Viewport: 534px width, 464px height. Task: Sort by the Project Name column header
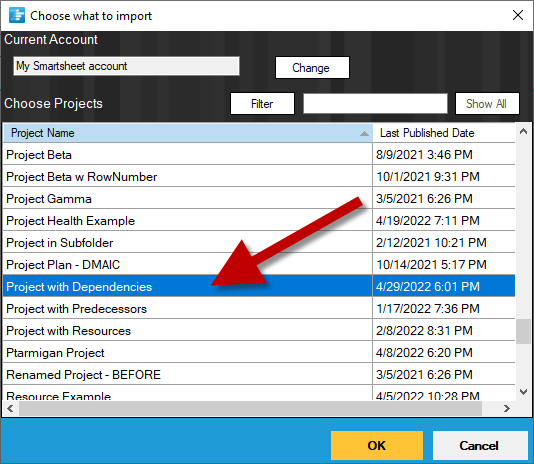pos(188,133)
